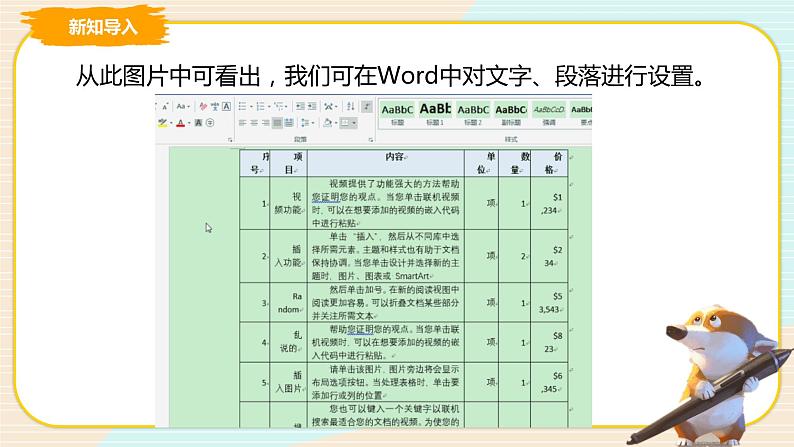Apply the 标题 1 style
Screen dimensions: 794x447
coord(435,114)
